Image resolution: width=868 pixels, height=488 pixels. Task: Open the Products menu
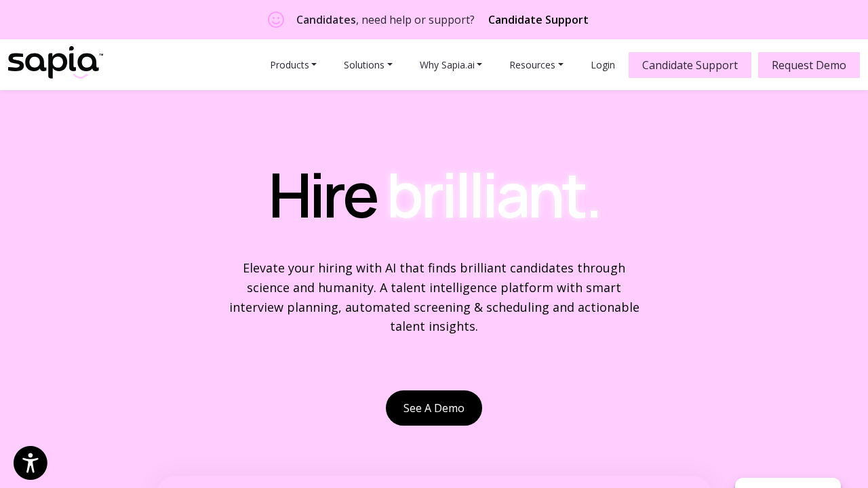tap(293, 65)
